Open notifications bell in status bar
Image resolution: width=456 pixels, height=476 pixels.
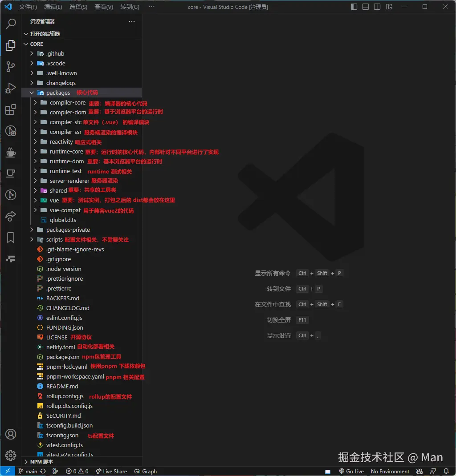point(446,472)
